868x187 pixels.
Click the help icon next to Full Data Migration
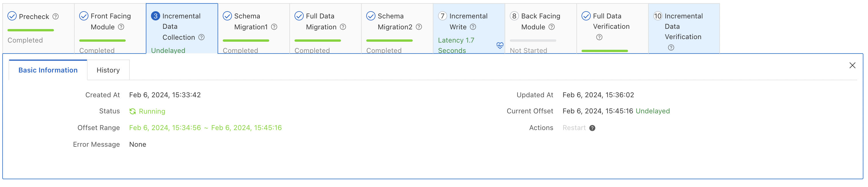[343, 27]
